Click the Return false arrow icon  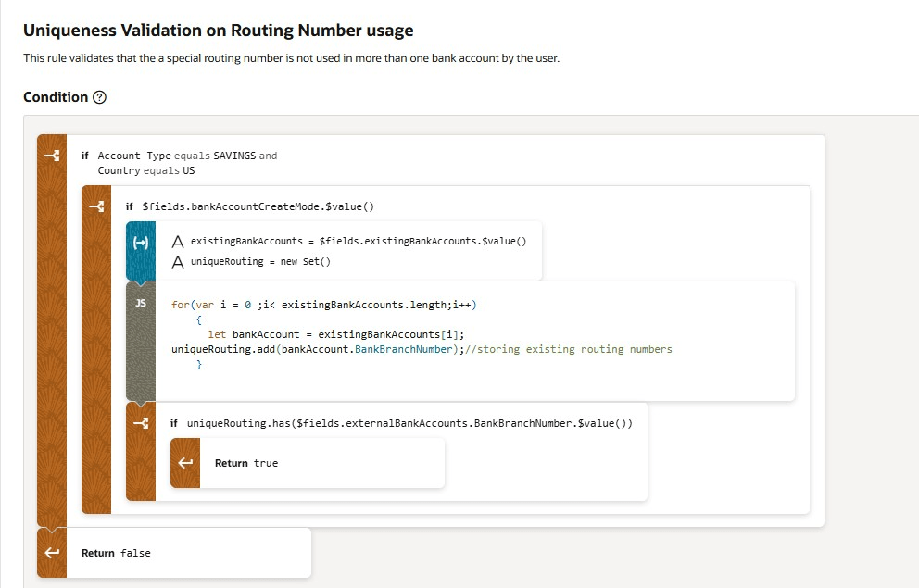(x=52, y=553)
